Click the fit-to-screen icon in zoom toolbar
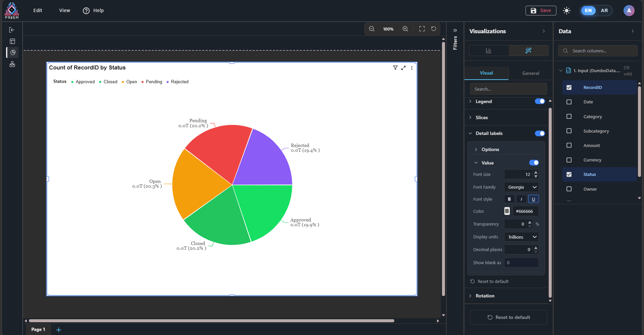 pyautogui.click(x=422, y=29)
